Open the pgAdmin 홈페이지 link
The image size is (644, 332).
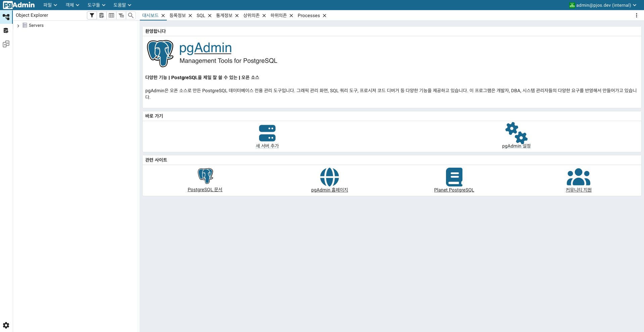[330, 190]
